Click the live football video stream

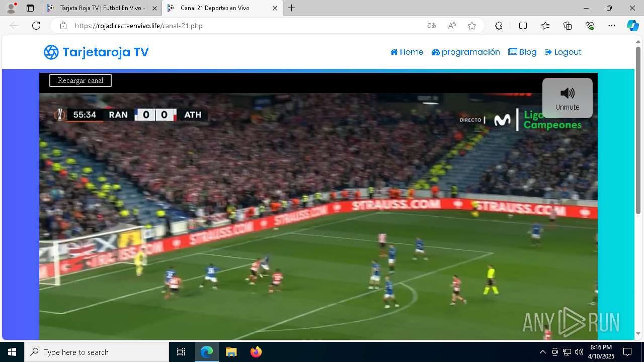click(318, 216)
